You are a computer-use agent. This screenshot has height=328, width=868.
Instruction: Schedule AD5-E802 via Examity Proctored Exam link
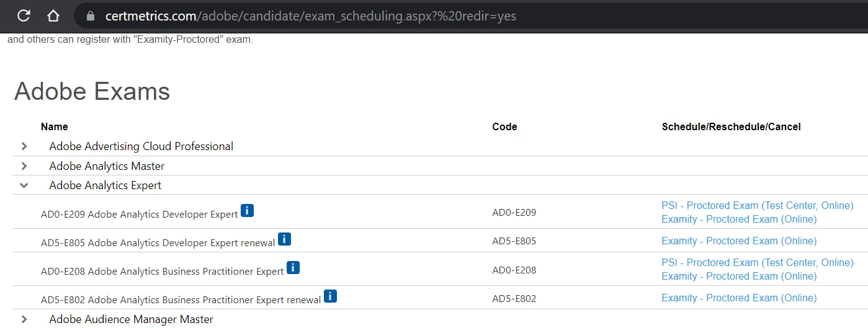pyautogui.click(x=739, y=298)
